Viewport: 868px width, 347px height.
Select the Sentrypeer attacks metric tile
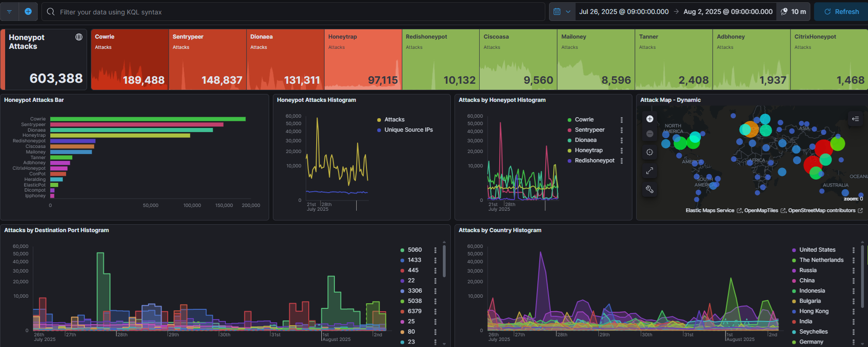(x=207, y=60)
